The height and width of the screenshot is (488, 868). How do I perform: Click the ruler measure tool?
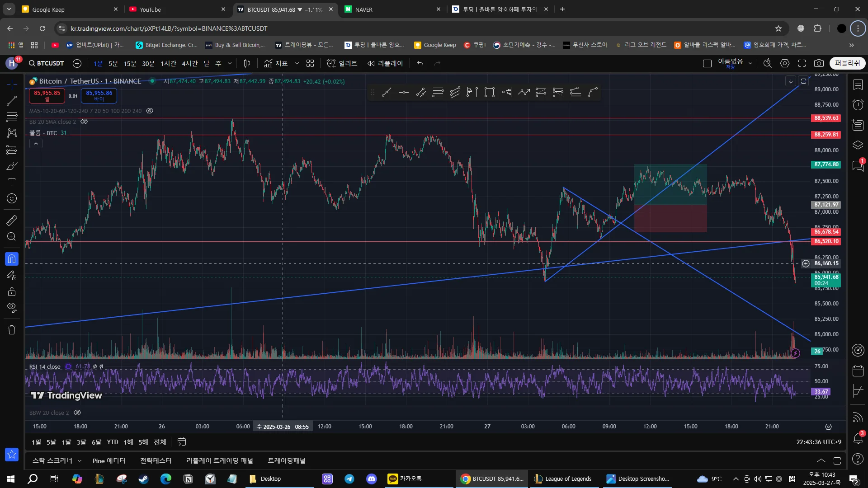12,221
